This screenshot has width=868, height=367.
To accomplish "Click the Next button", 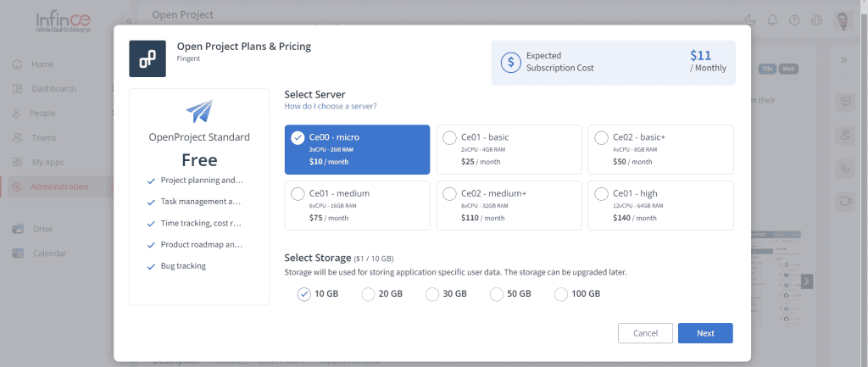I will click(x=705, y=333).
